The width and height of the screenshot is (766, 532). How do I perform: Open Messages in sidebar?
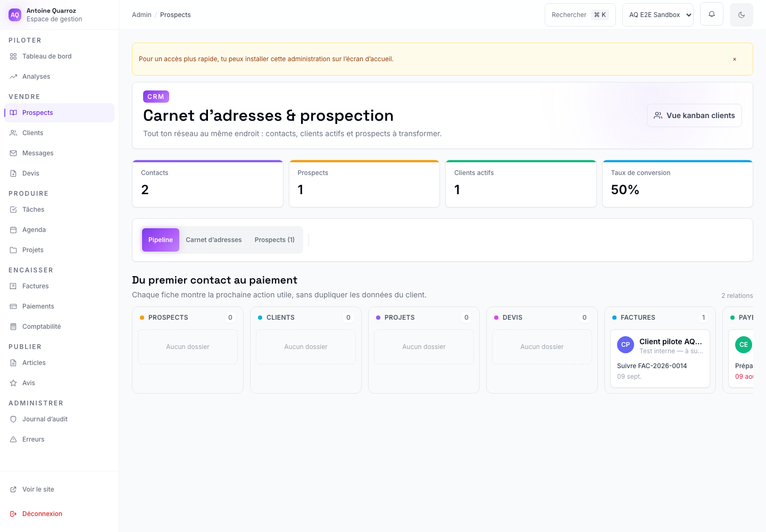tap(59, 153)
